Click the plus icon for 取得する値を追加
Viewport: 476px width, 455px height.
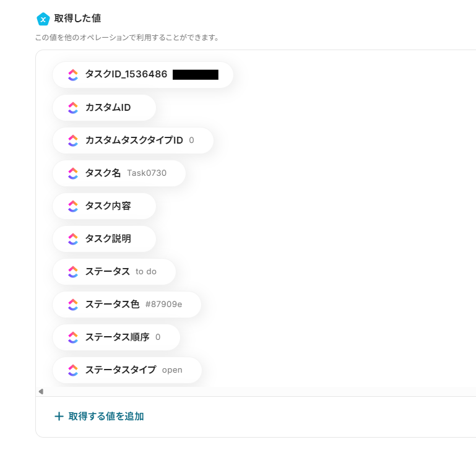pyautogui.click(x=59, y=417)
